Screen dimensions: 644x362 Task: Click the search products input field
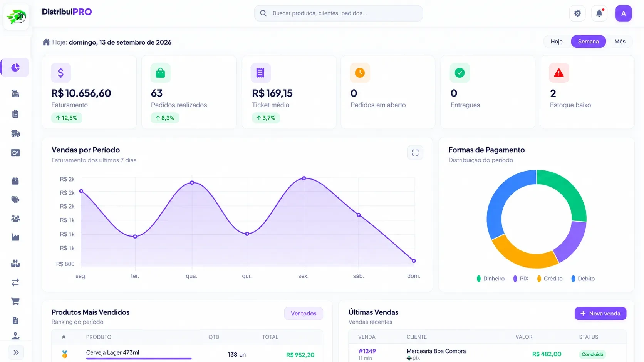click(x=339, y=13)
